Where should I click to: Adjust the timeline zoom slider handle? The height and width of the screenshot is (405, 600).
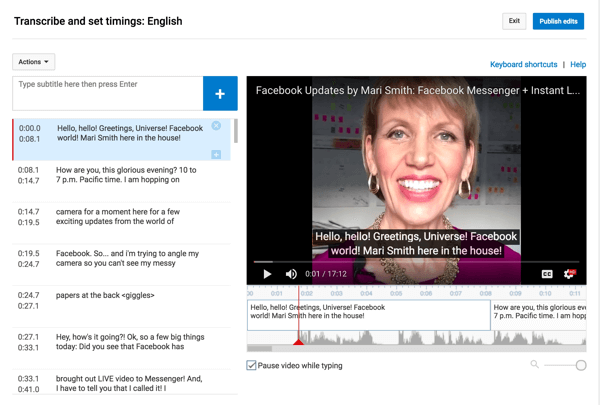click(581, 365)
